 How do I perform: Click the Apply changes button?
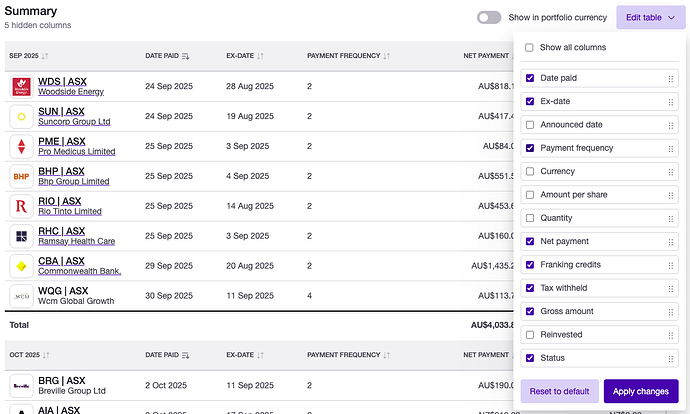(641, 391)
